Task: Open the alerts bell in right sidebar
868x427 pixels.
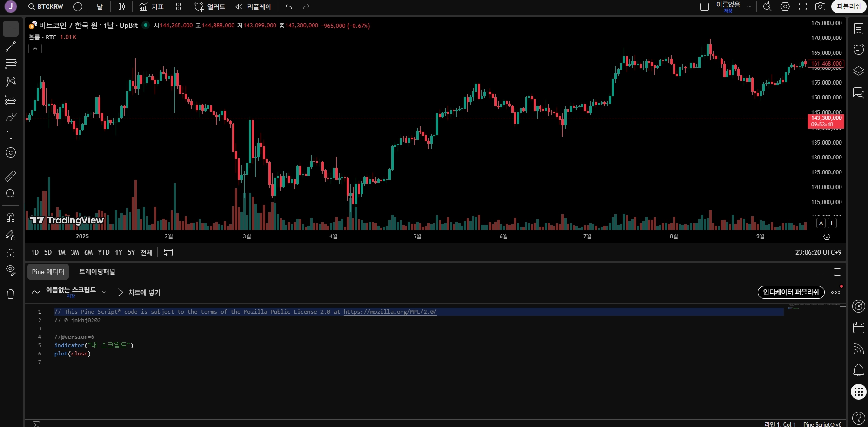Action: 858,370
